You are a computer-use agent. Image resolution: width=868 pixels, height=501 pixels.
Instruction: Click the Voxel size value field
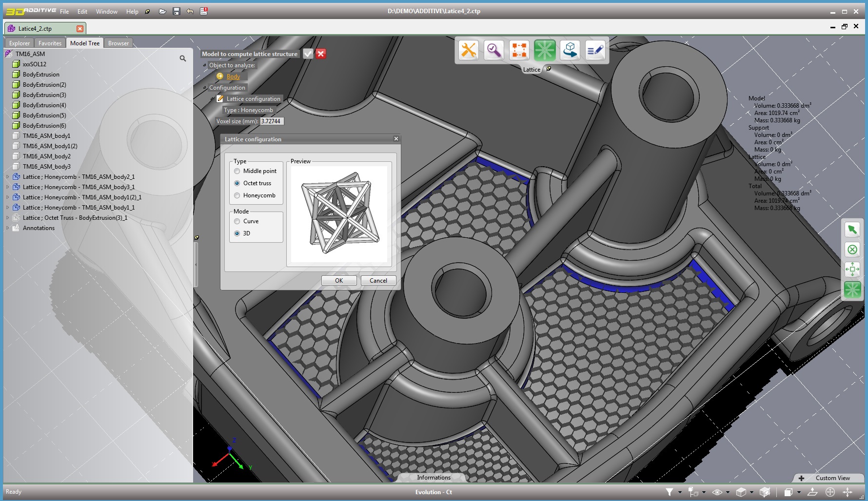(272, 121)
